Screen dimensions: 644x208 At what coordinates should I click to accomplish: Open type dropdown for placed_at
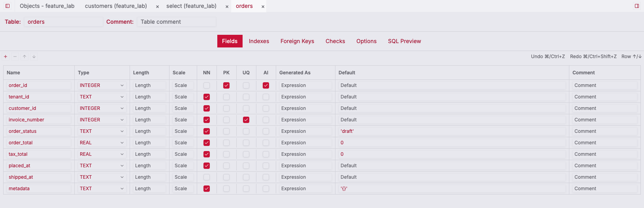102,166
